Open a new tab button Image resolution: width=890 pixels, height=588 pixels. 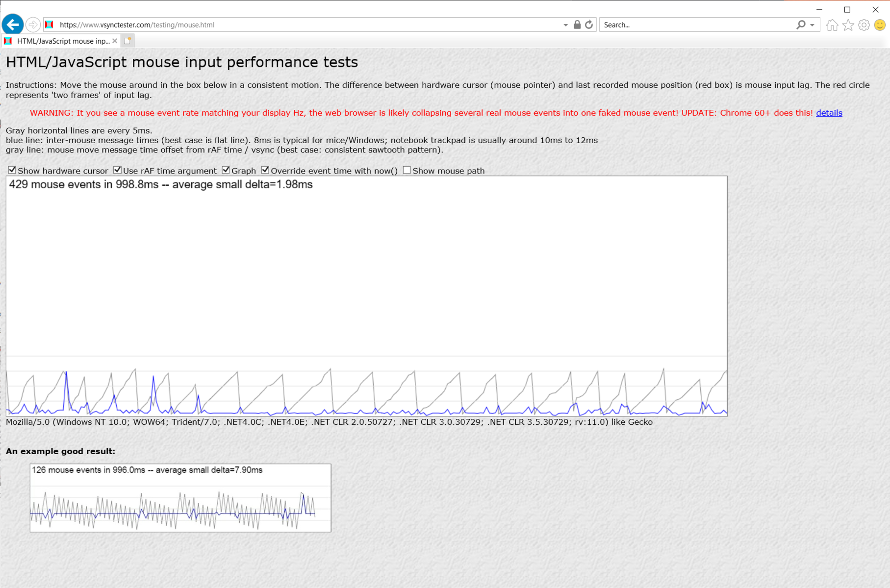(127, 41)
